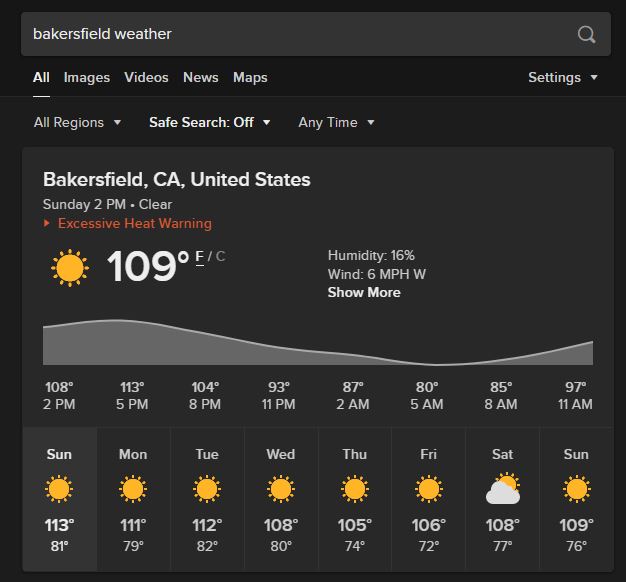Screen dimensions: 626x582
Task: Click Wednesday's sunny forecast icon
Action: pyautogui.click(x=281, y=489)
